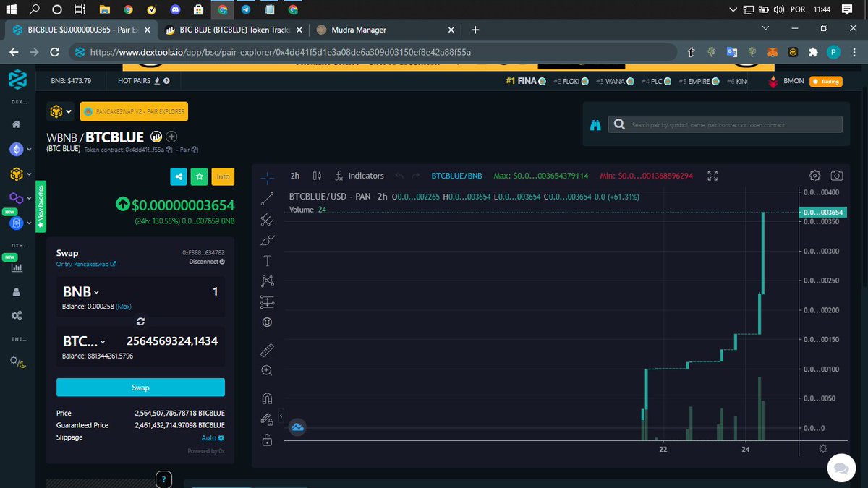Screen dimensions: 868x488
Task: Collapse the chart drawing toolbar with the arrow
Action: (x=281, y=414)
